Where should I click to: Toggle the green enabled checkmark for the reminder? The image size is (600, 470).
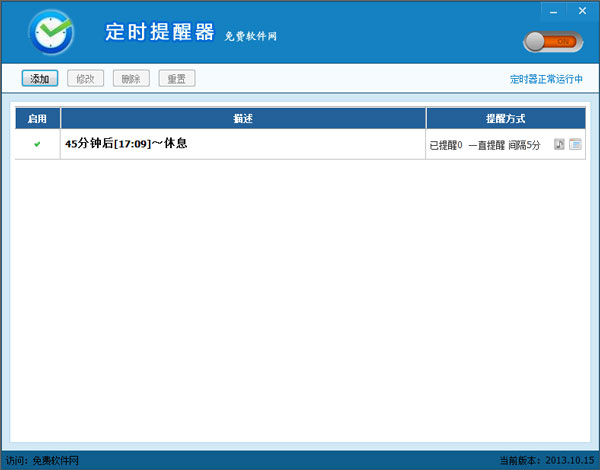pyautogui.click(x=37, y=144)
